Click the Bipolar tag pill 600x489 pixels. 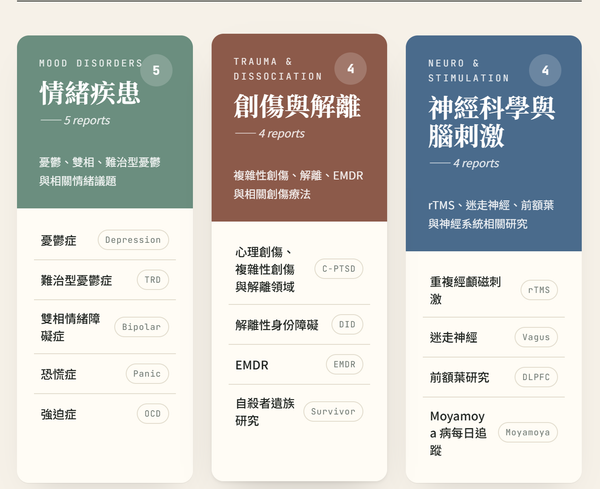(142, 327)
